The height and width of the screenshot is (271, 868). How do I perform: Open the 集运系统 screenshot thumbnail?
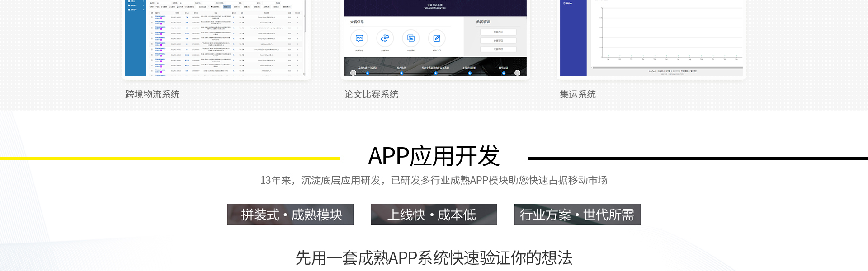[x=651, y=38]
